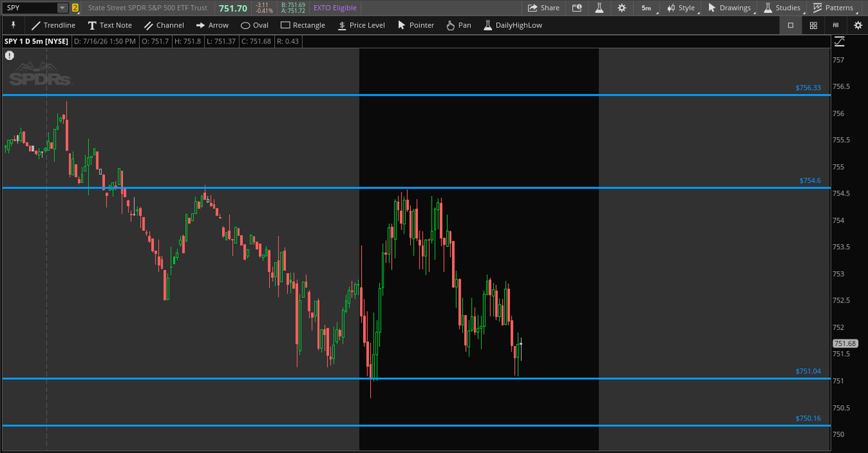868x453 pixels.
Task: Switch to four-chart grid layout
Action: 814,25
